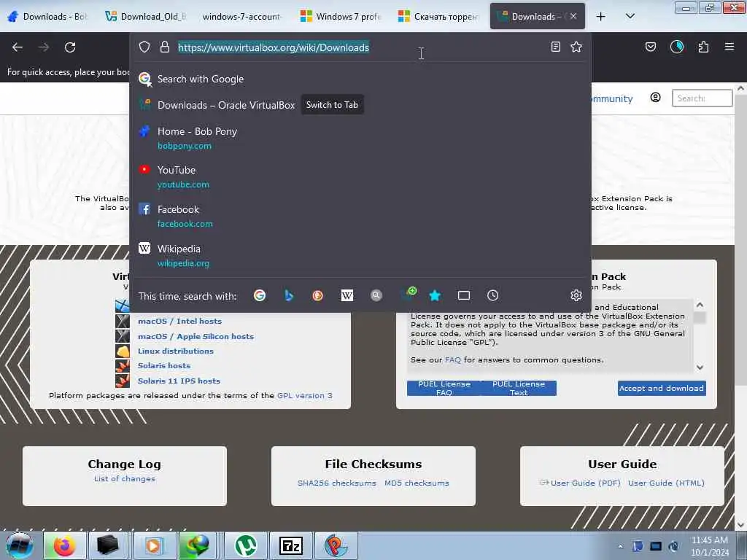The image size is (747, 560).
Task: Open Firefox from the taskbar
Action: click(65, 545)
